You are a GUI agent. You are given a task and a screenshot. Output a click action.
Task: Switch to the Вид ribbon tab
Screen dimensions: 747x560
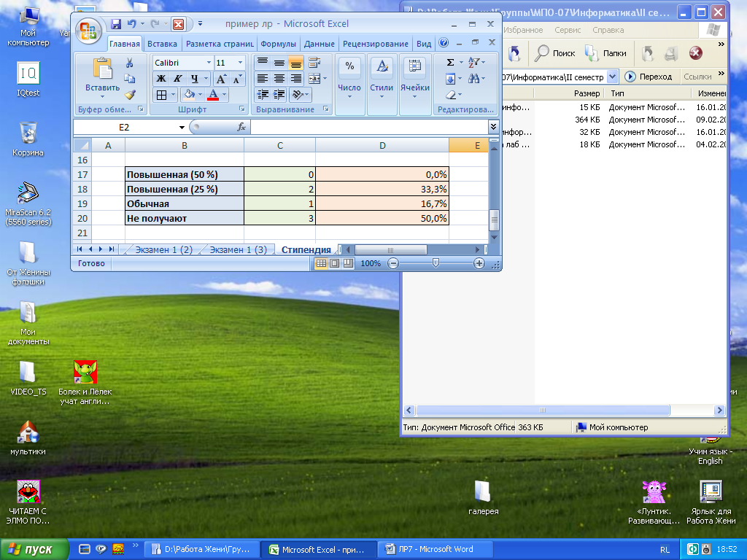pyautogui.click(x=424, y=44)
